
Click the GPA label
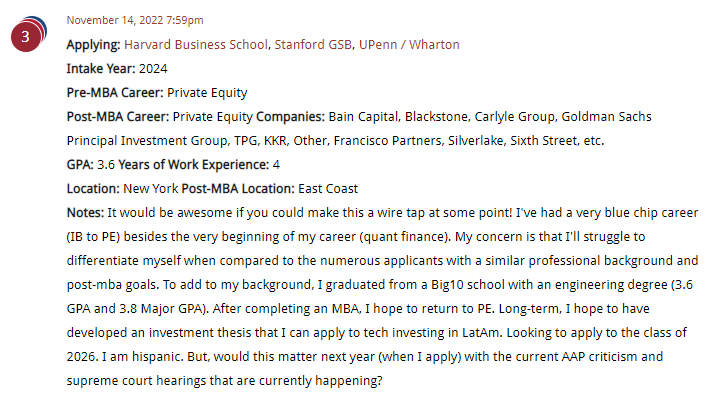80,164
